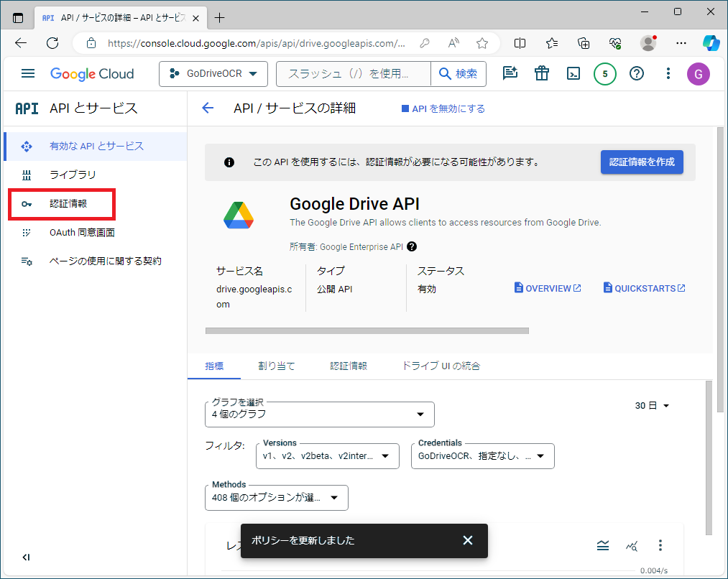
Task: Switch to the 認証情報 tab
Action: coord(349,366)
